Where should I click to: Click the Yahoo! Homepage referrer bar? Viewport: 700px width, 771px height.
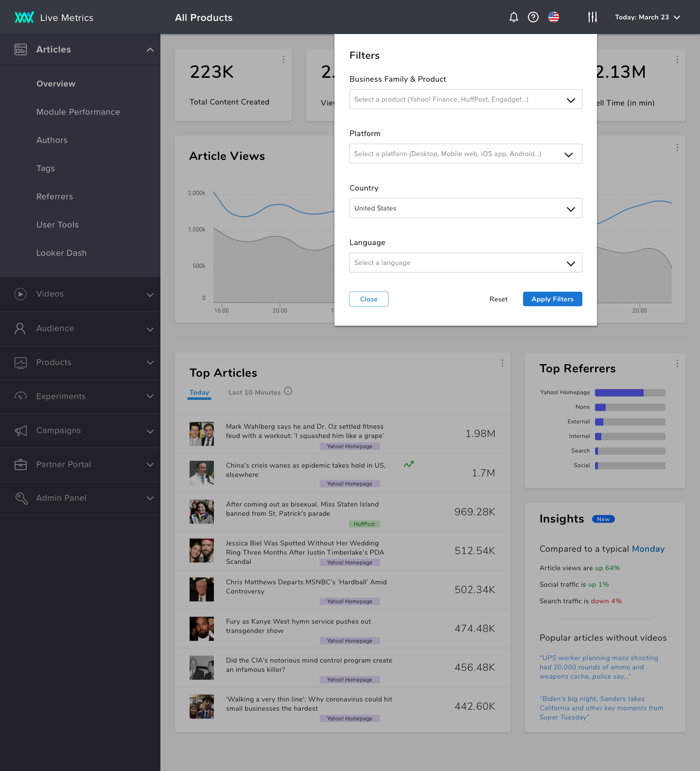pos(630,393)
